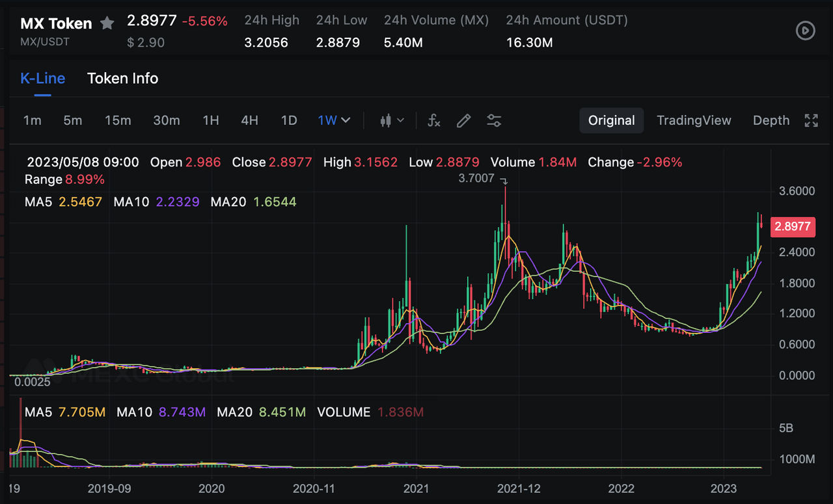Screen dimensions: 833x504
Task: Select the 1D timeframe
Action: tap(289, 120)
